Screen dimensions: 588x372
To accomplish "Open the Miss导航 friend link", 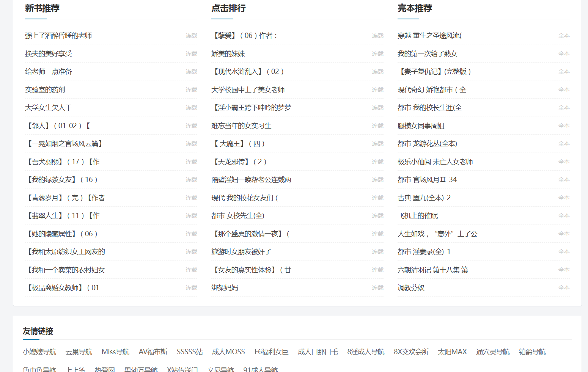I will pyautogui.click(x=115, y=352).
